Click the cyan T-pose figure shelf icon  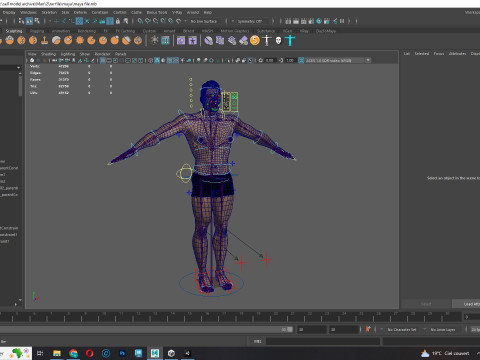click(x=290, y=41)
